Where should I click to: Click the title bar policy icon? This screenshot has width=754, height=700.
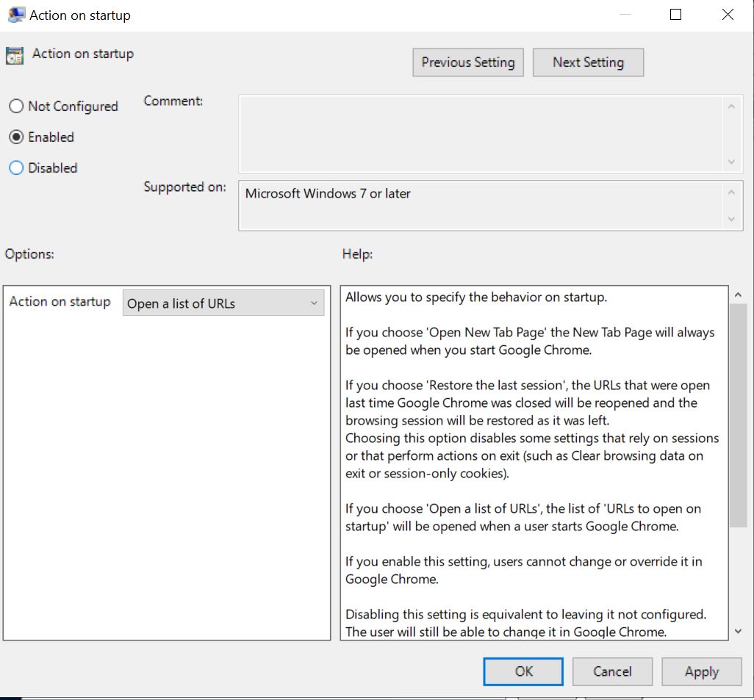pos(15,15)
